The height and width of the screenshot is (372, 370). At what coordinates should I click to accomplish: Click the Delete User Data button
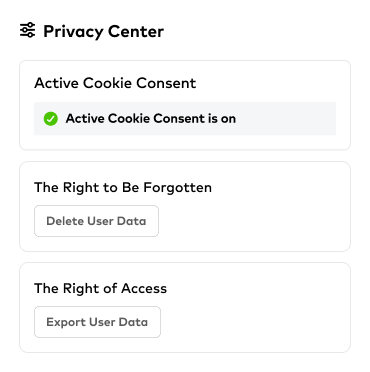tap(96, 221)
